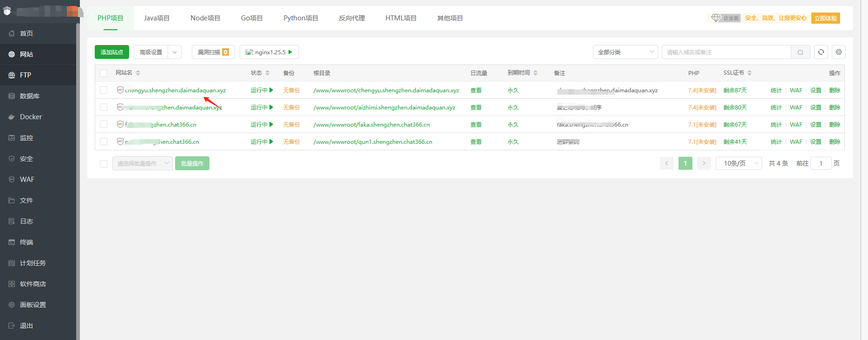This screenshot has height=340, width=868.
Task: Open 日志 log icon in sidebar
Action: 12,221
